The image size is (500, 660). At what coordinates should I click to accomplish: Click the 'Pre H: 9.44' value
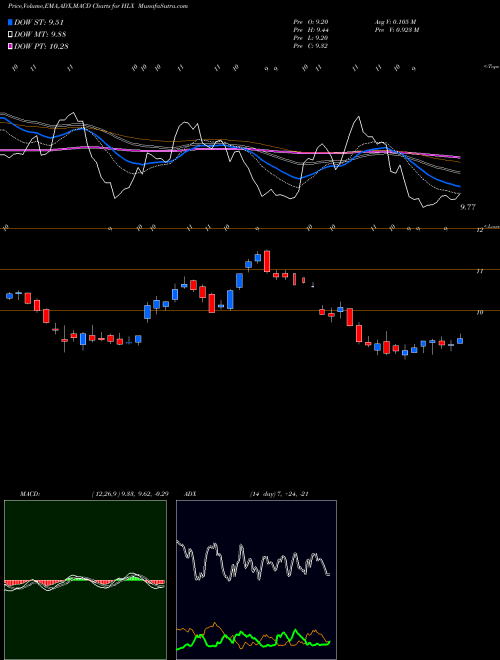[311, 30]
